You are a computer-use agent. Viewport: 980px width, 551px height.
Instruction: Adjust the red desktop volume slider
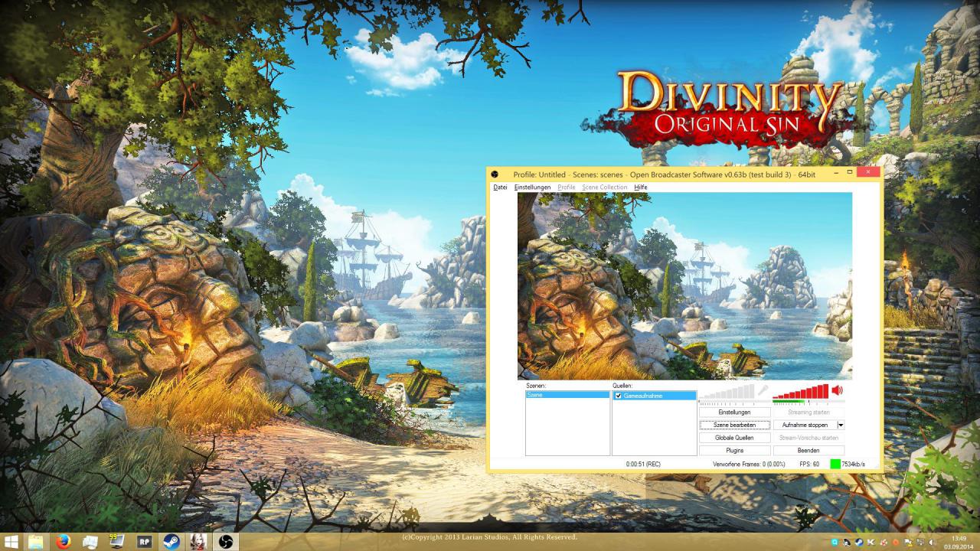coord(801,392)
